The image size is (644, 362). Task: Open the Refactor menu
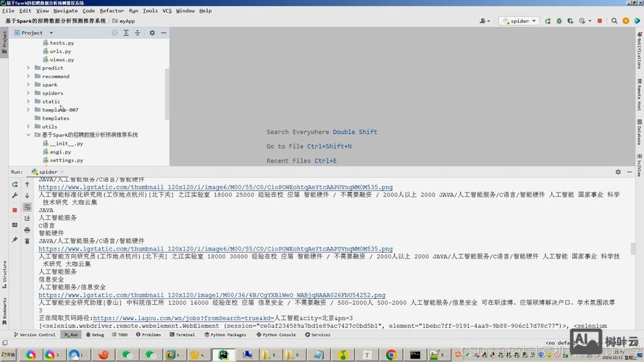[112, 11]
